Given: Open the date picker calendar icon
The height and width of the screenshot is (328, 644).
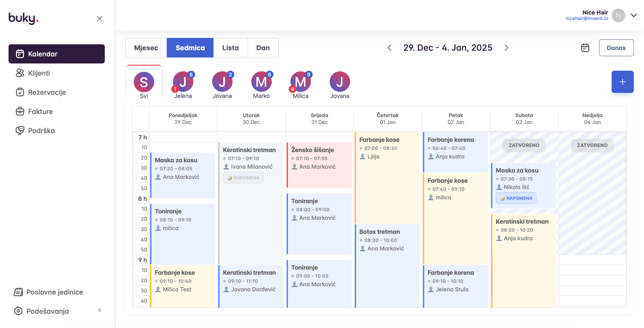Looking at the screenshot, I should 585,48.
